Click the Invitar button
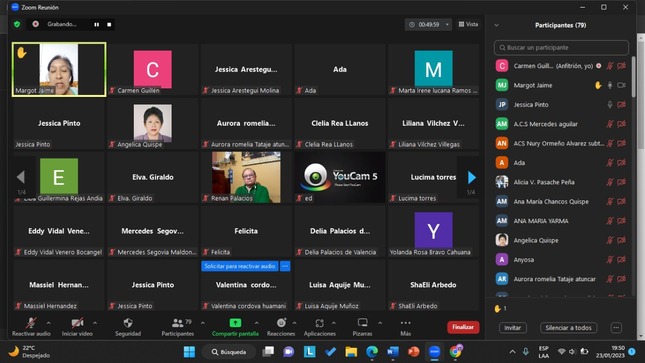This screenshot has width=645, height=363. [513, 328]
